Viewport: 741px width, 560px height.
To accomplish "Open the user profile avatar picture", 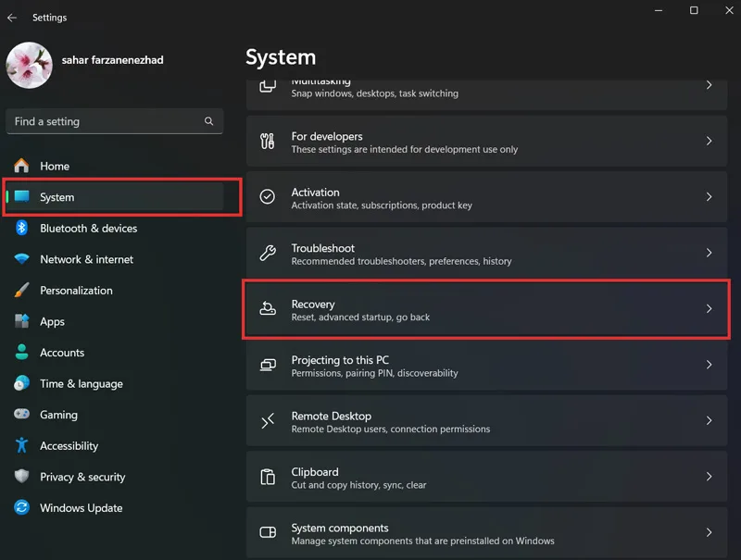I will coord(30,65).
